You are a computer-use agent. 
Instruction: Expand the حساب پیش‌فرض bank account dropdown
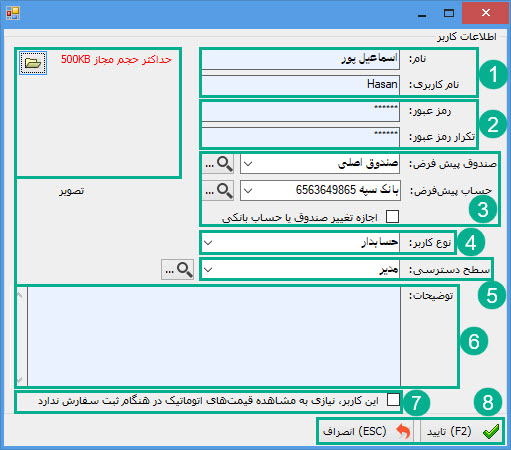click(x=248, y=191)
